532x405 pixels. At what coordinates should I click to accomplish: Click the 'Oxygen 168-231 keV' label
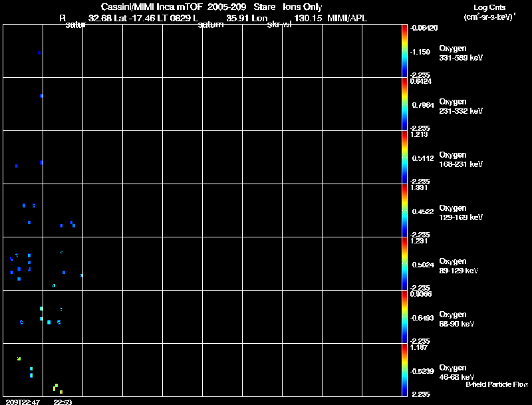(x=461, y=160)
